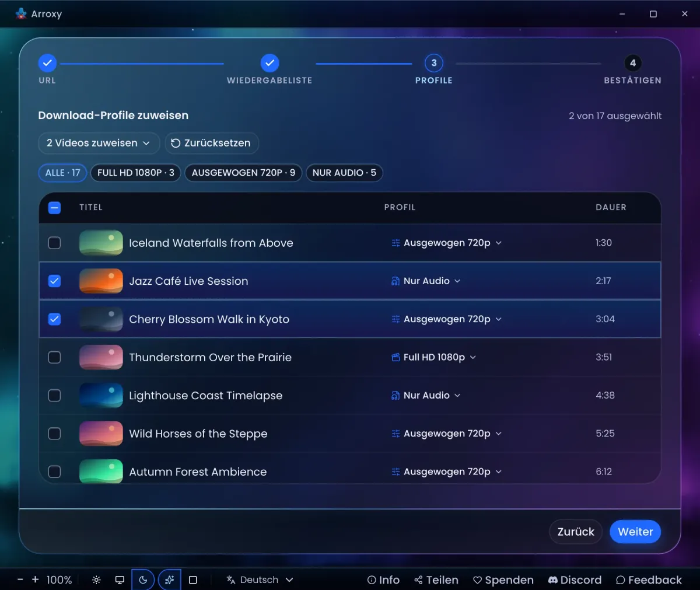
Task: Activate the dark theme moon icon
Action: pyautogui.click(x=143, y=580)
